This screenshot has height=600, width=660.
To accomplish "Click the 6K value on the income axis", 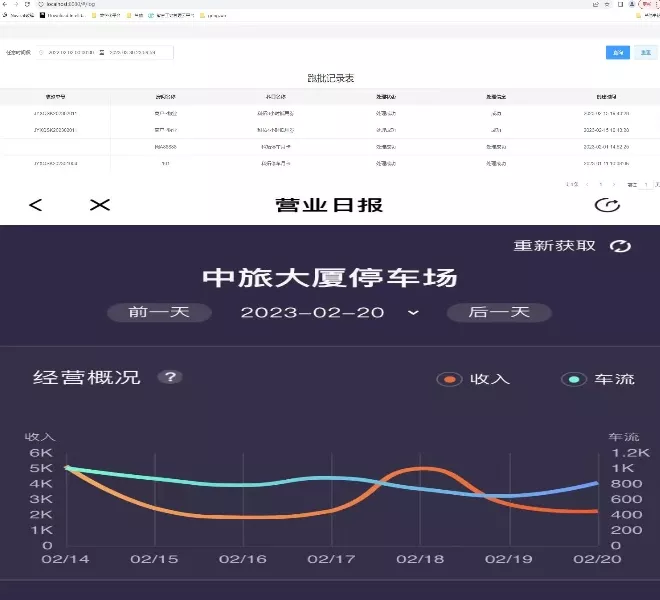I will pos(41,453).
